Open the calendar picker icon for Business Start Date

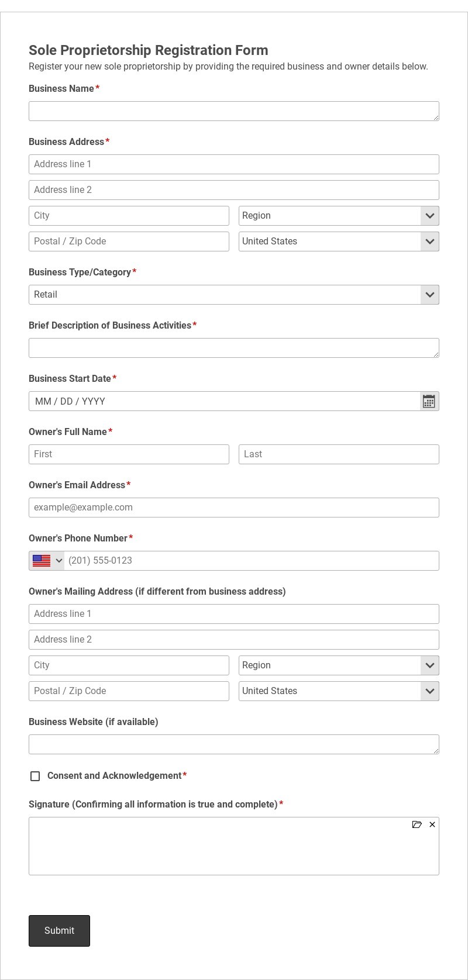[429, 401]
